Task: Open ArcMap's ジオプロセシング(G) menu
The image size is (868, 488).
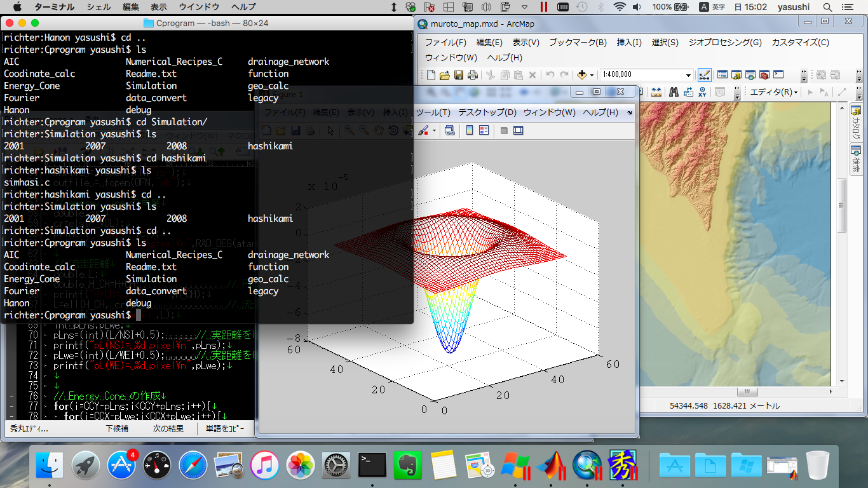Action: (725, 43)
